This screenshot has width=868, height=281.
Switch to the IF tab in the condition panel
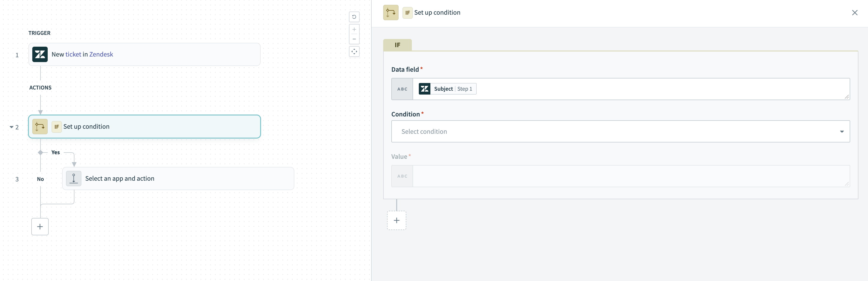(x=397, y=45)
